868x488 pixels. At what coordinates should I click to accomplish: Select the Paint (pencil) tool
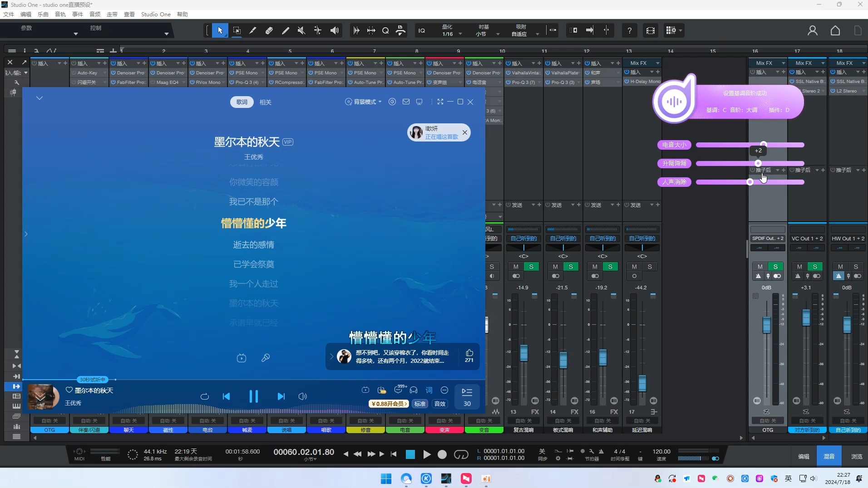[x=286, y=30]
